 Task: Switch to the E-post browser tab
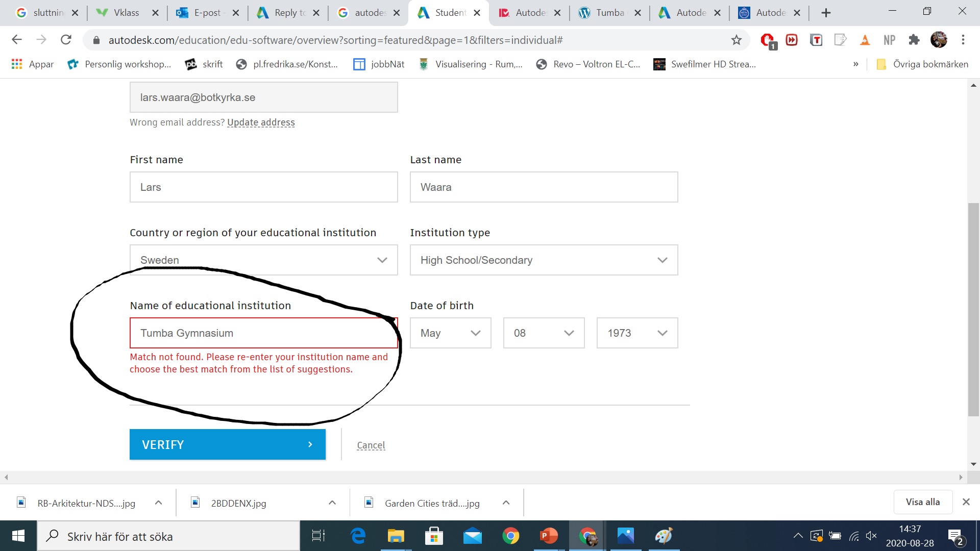point(207,13)
